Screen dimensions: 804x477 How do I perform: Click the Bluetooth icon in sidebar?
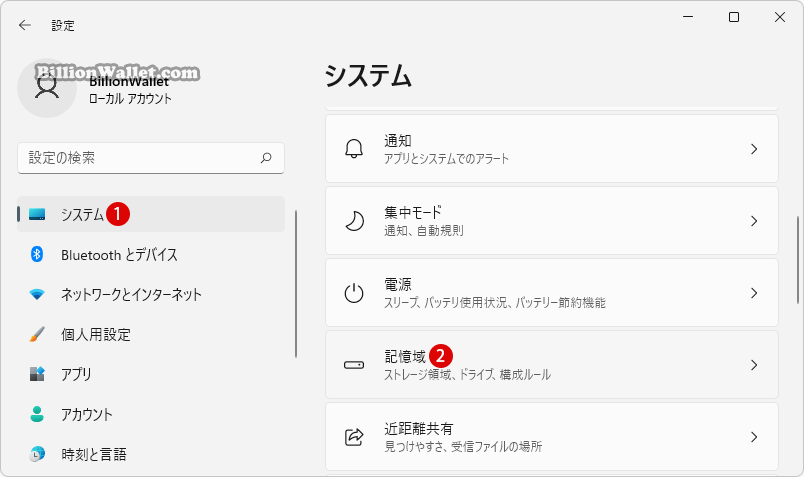[37, 254]
